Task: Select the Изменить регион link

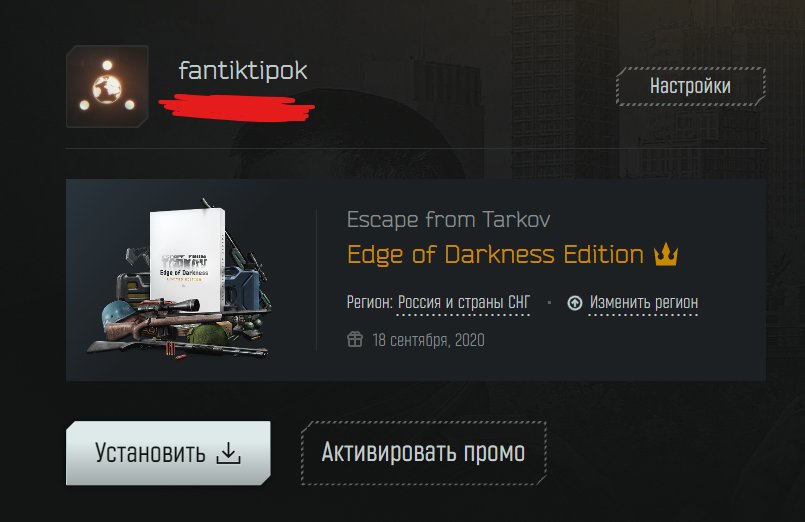Action: point(644,302)
